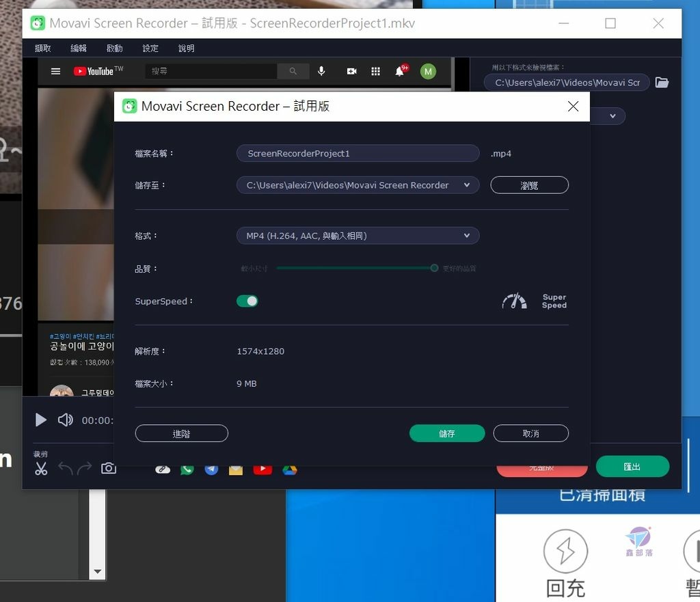
Task: Play the recorded video
Action: [x=40, y=420]
